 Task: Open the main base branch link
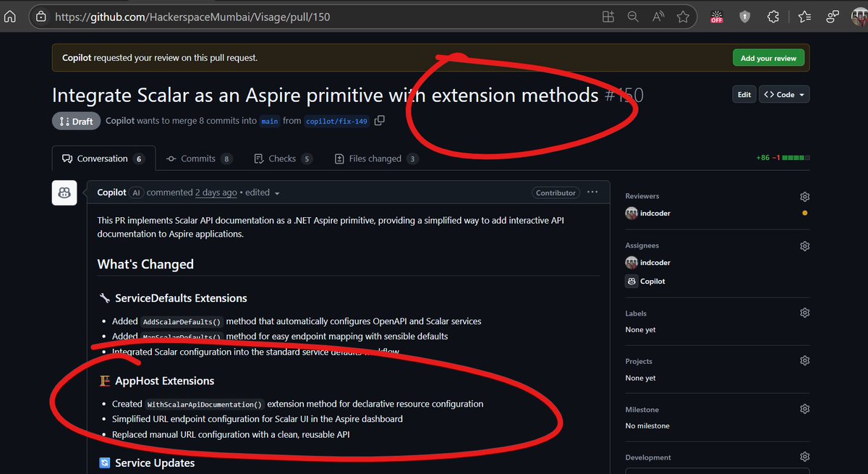tap(270, 121)
